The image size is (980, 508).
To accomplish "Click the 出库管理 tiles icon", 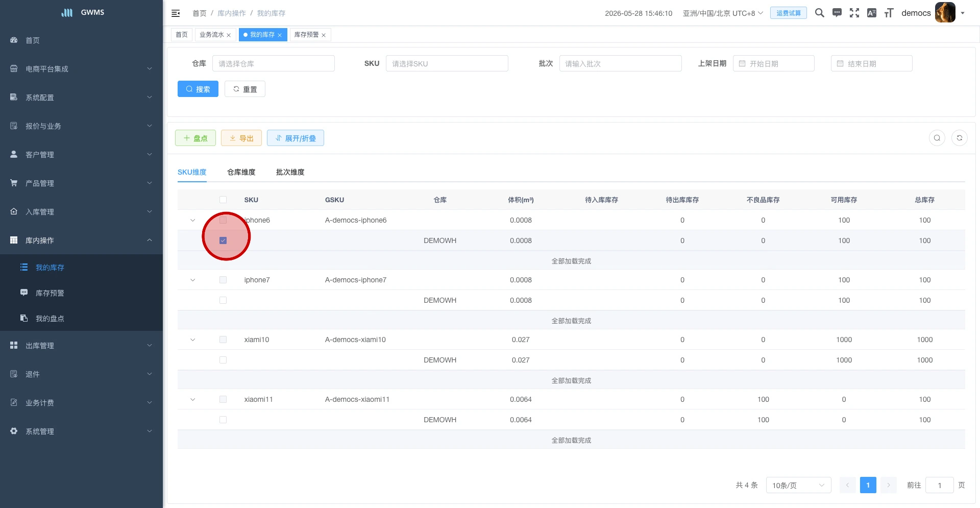I will [x=14, y=345].
